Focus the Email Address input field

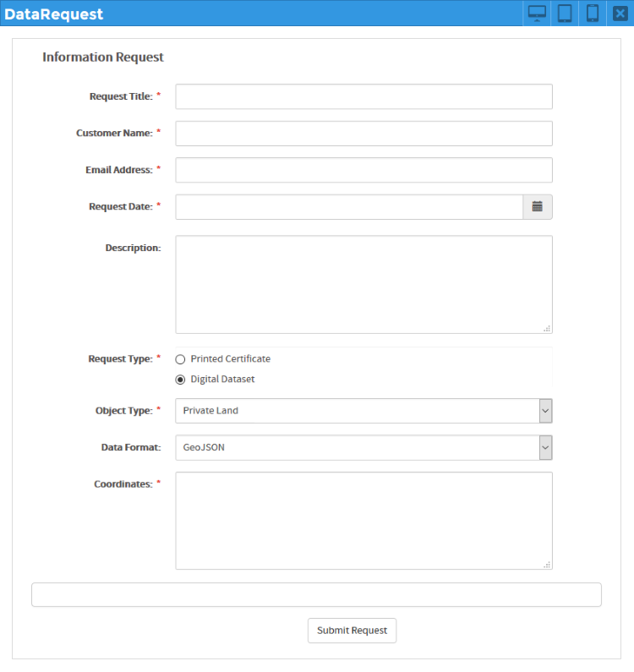point(364,170)
